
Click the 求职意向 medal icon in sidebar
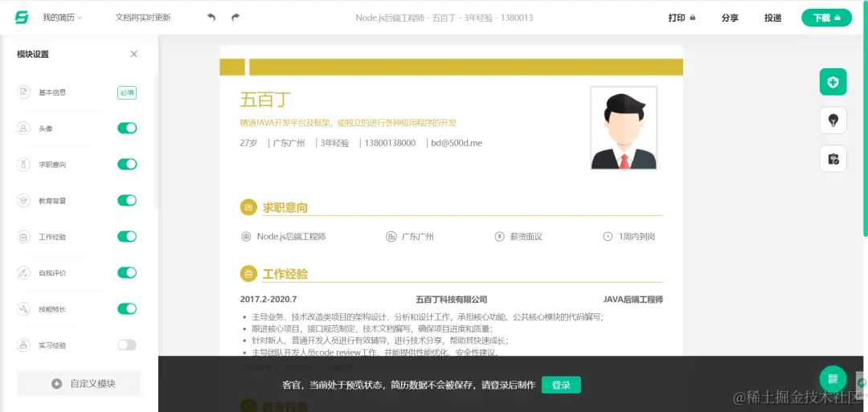click(23, 165)
